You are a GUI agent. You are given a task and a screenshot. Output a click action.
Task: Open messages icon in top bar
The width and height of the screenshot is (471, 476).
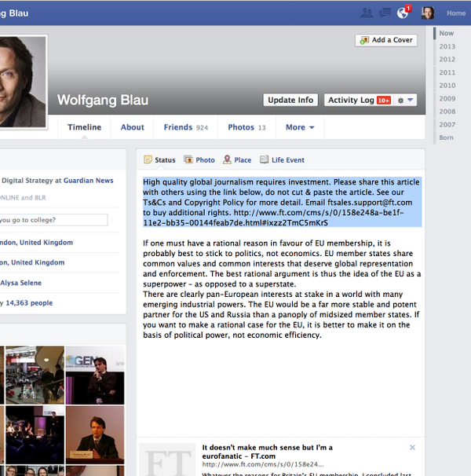tap(385, 13)
